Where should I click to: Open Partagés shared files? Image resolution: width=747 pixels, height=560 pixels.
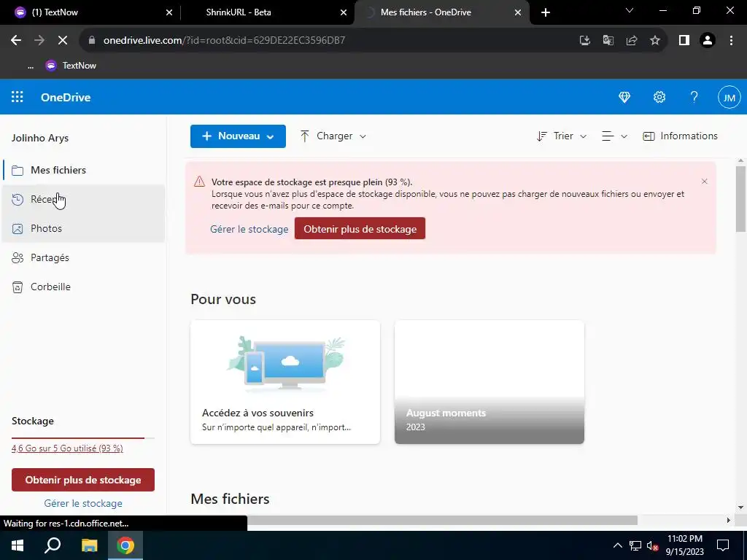[83, 257]
